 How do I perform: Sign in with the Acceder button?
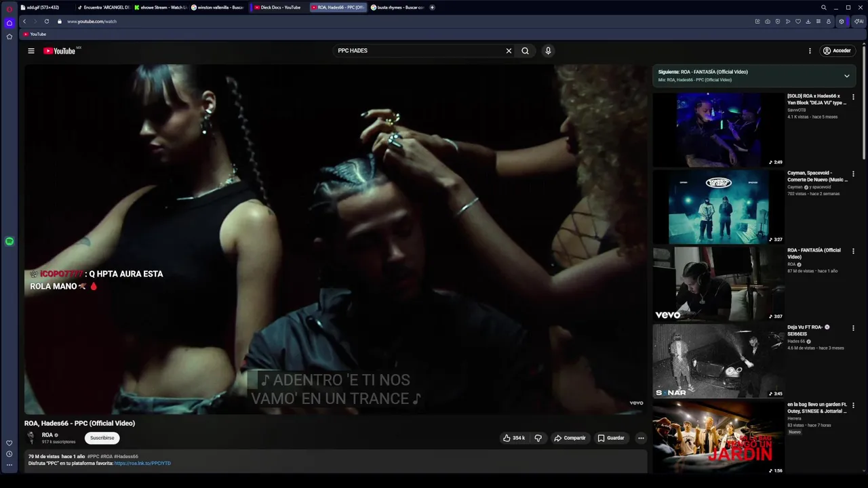coord(836,51)
